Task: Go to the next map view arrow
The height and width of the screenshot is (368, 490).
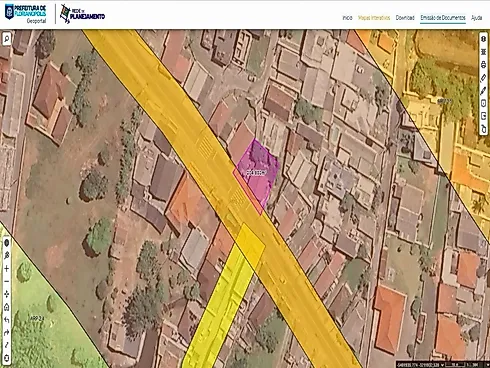Action: coord(6,333)
